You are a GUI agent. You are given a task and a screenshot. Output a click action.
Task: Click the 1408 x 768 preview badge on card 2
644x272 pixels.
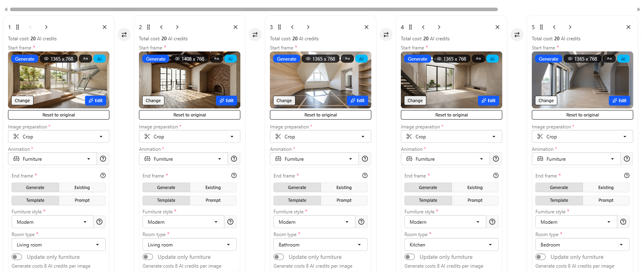(190, 59)
